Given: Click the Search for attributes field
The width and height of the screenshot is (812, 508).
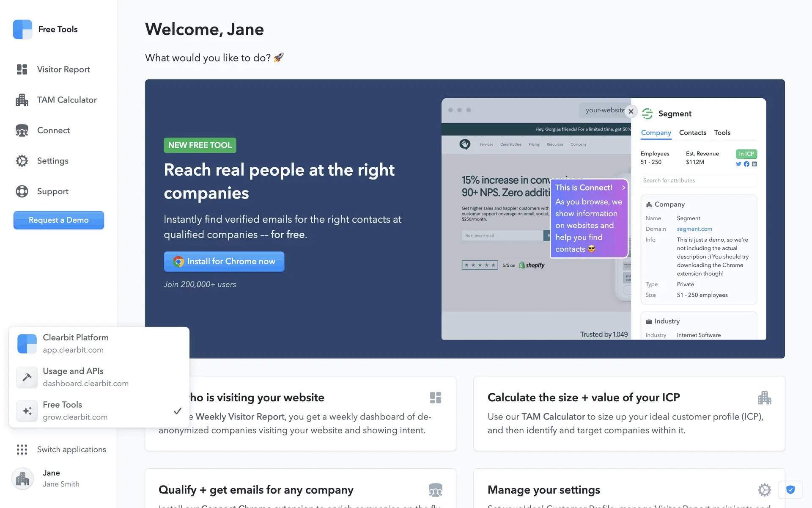Looking at the screenshot, I should click(x=698, y=180).
